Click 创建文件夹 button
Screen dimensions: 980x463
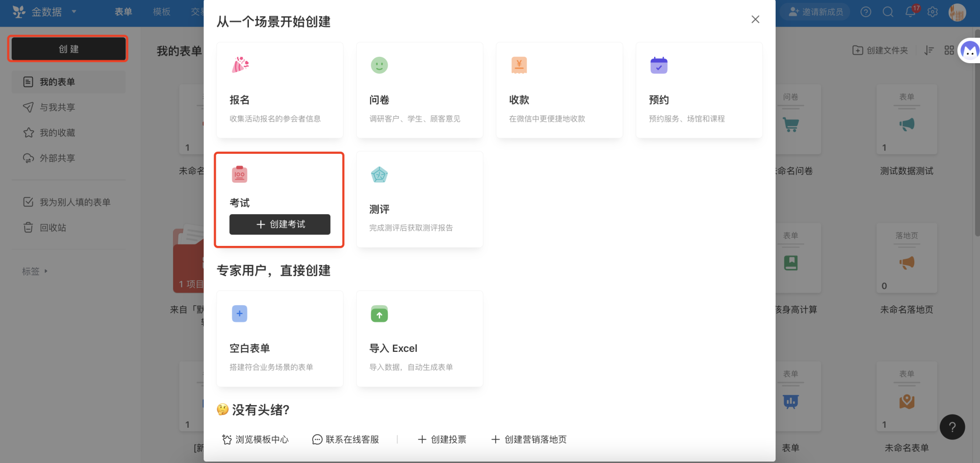pos(880,50)
